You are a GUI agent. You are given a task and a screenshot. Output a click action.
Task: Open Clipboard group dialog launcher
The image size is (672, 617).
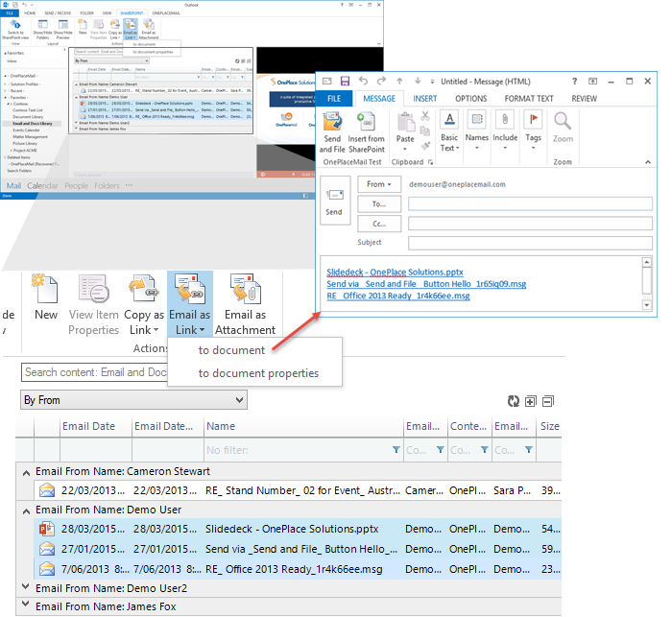(430, 162)
